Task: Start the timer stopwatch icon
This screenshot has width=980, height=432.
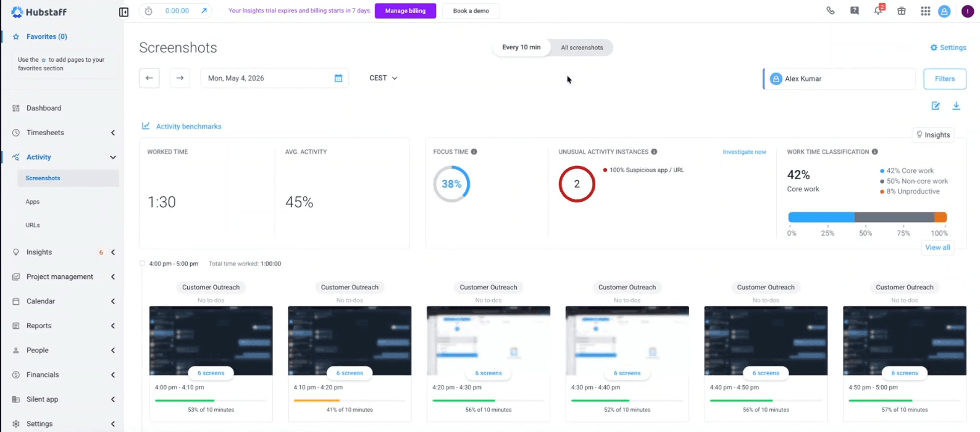Action: click(x=149, y=11)
